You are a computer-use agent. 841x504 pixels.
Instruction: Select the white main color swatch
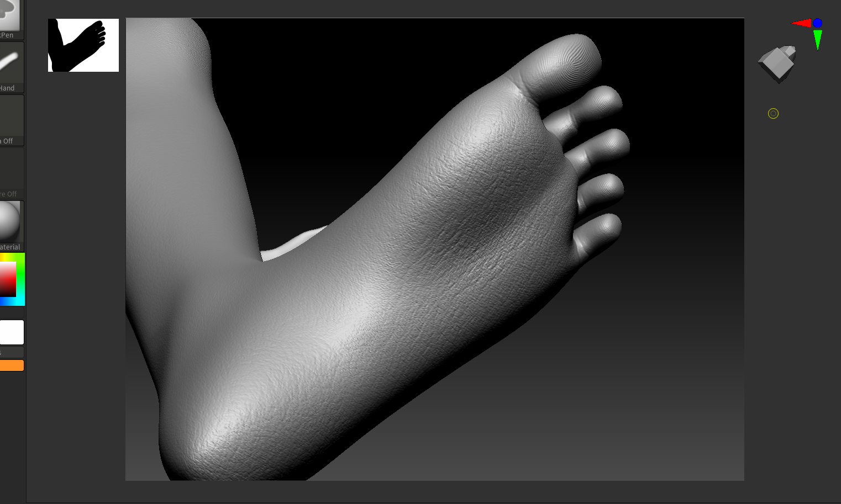pos(12,332)
